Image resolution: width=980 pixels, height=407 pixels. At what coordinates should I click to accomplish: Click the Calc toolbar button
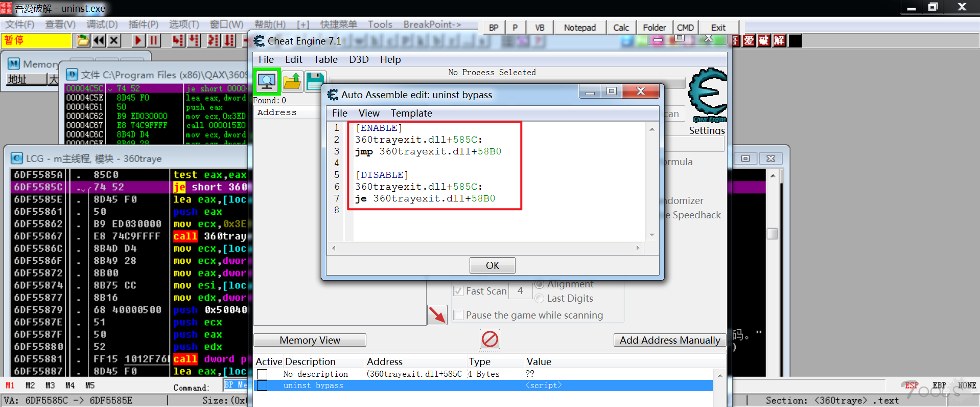(621, 28)
